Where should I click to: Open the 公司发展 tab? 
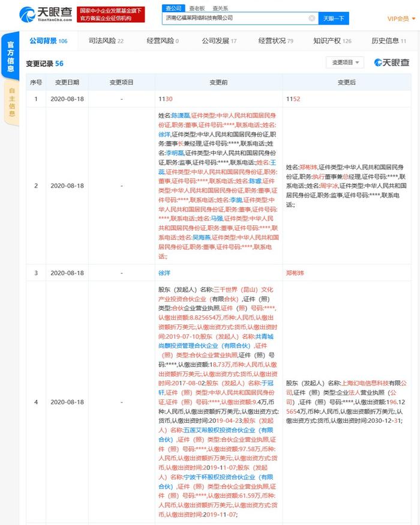click(x=219, y=41)
